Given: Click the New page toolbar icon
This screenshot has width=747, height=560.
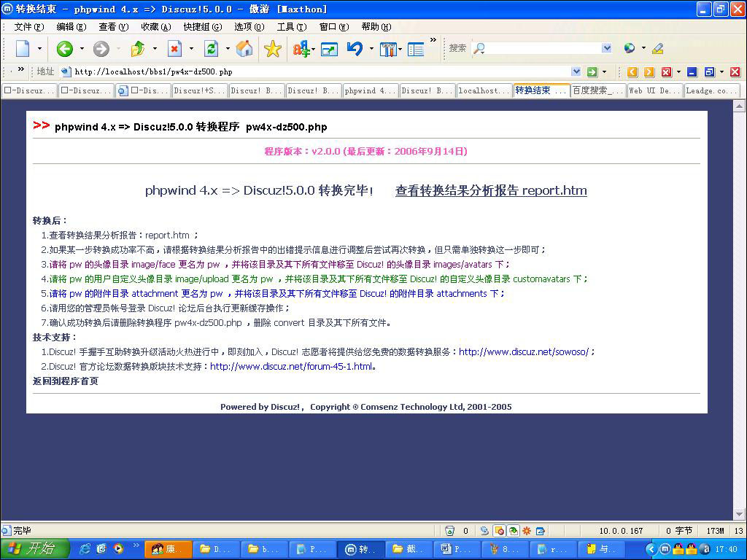Looking at the screenshot, I should coord(23,49).
